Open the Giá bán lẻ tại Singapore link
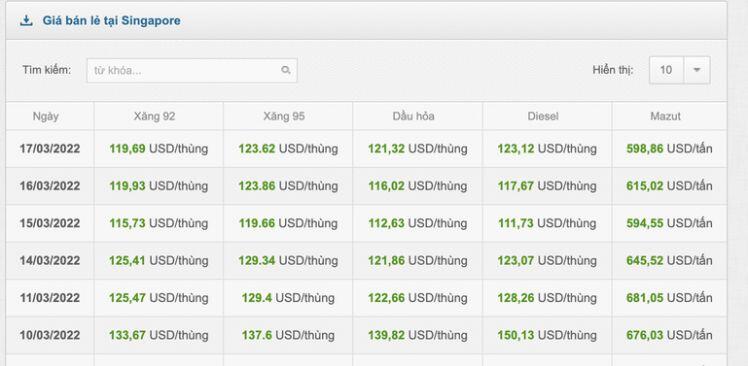 tap(112, 21)
